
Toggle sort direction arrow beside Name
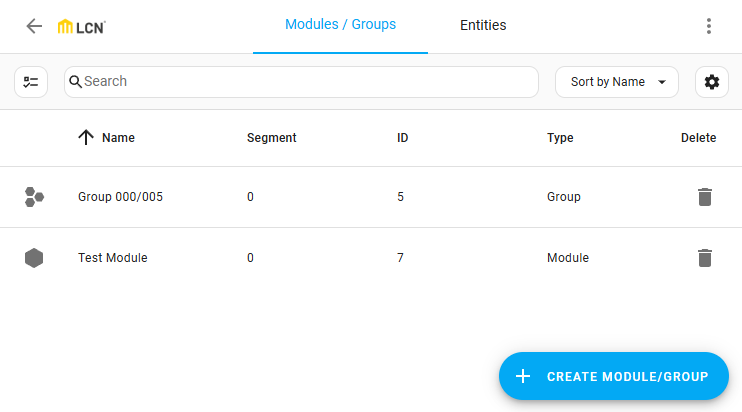tap(86, 138)
